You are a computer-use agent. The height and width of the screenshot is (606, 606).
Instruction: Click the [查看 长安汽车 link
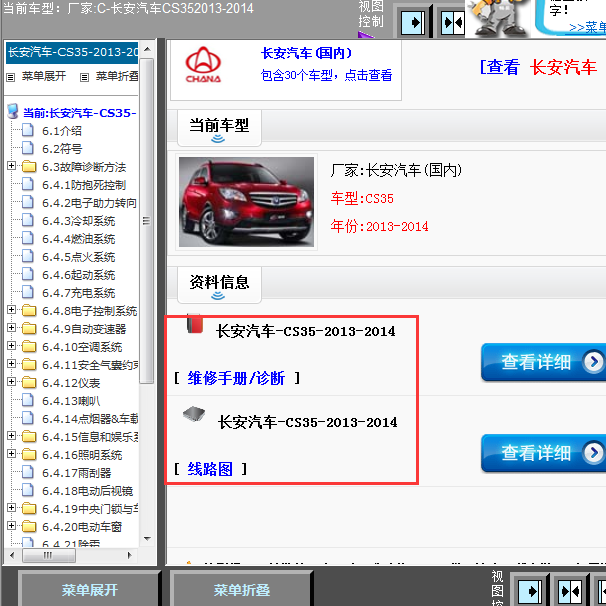(538, 67)
